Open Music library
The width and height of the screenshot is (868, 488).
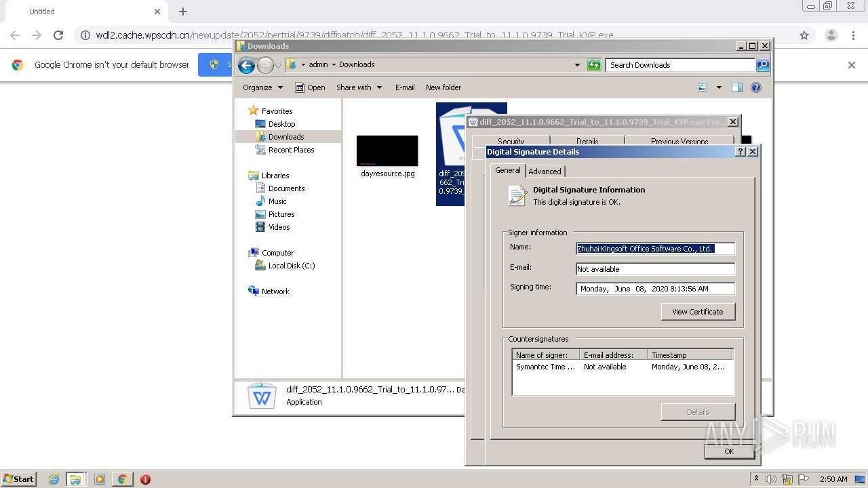pyautogui.click(x=277, y=201)
